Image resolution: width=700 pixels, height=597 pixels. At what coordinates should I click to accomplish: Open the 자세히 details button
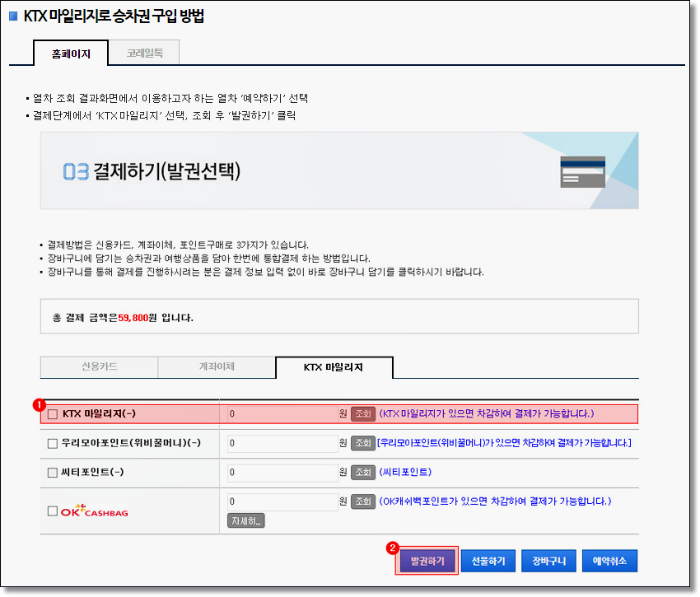246,520
